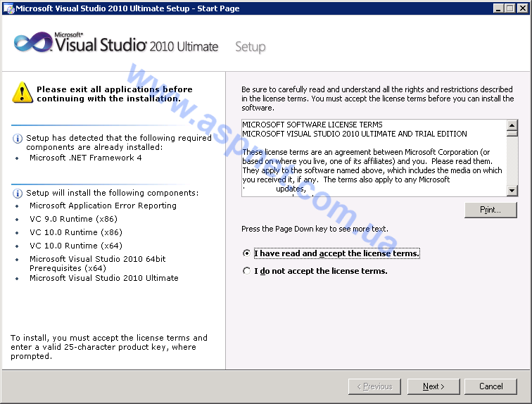Click the Visual Studio infinity logo

click(33, 42)
